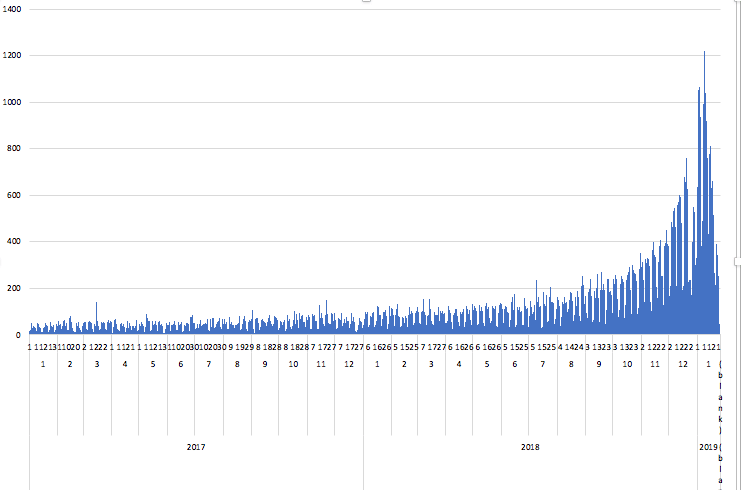Select the 2019 year label

(x=708, y=447)
